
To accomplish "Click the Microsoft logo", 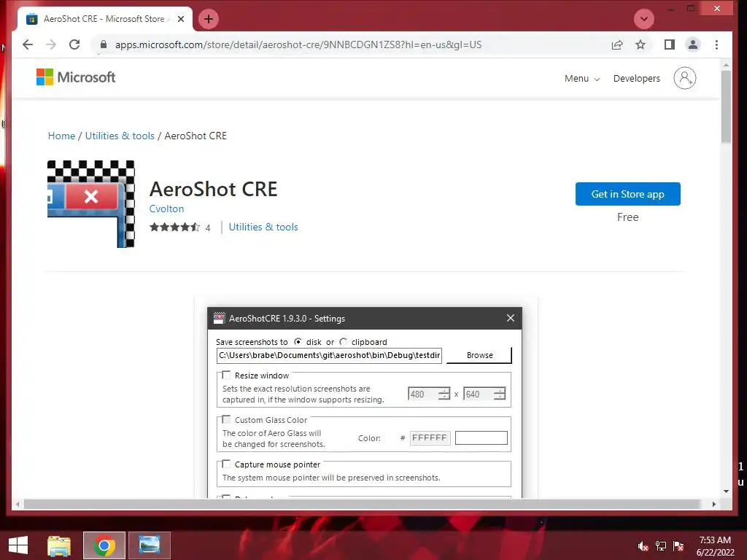I will click(76, 77).
